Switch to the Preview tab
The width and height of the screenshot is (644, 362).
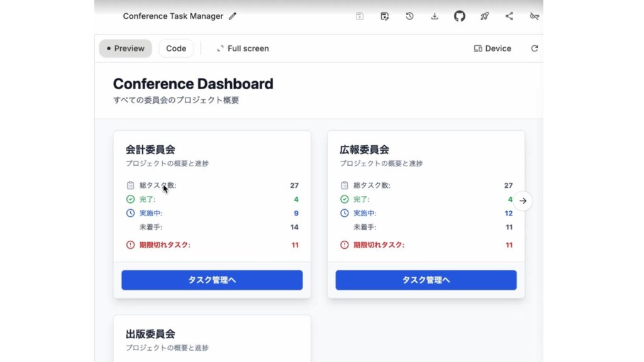pos(125,48)
